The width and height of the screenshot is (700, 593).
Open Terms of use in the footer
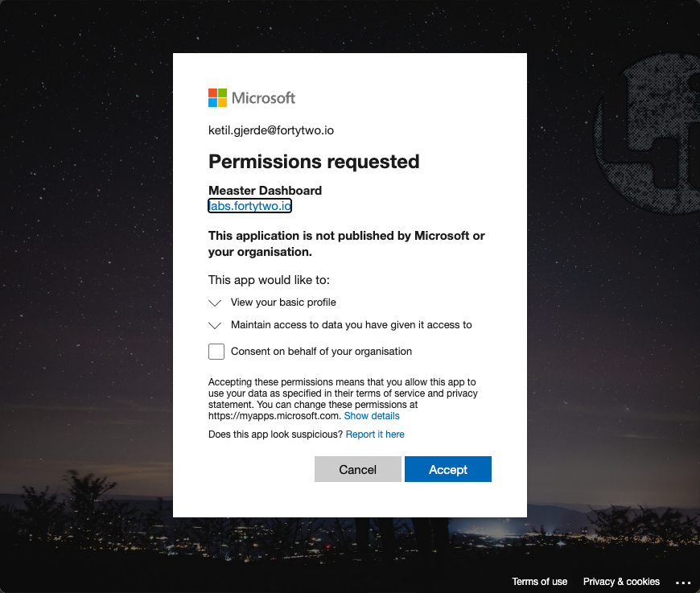pos(540,582)
